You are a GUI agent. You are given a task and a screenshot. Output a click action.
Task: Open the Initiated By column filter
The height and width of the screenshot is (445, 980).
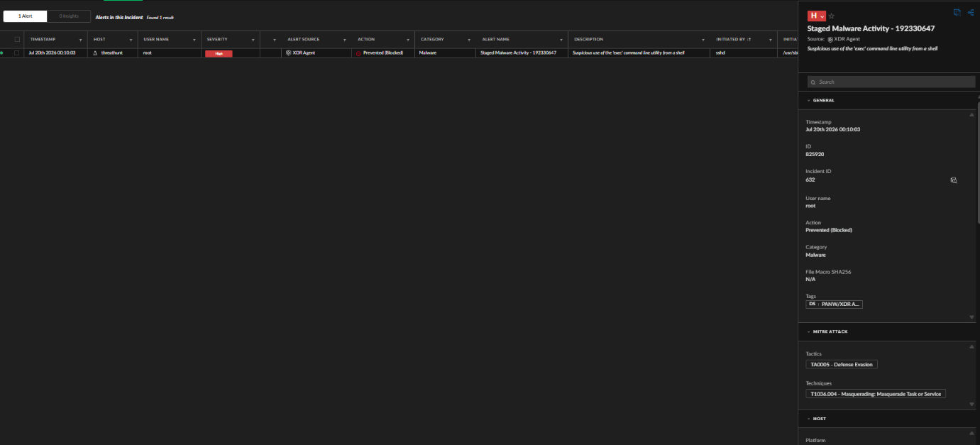coord(771,40)
